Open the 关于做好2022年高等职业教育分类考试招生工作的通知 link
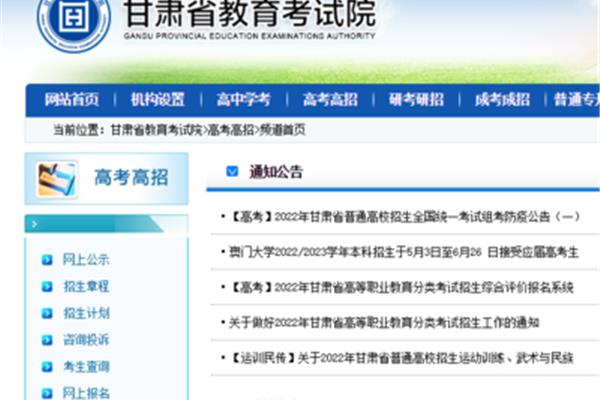The height and width of the screenshot is (400, 600). point(384,323)
